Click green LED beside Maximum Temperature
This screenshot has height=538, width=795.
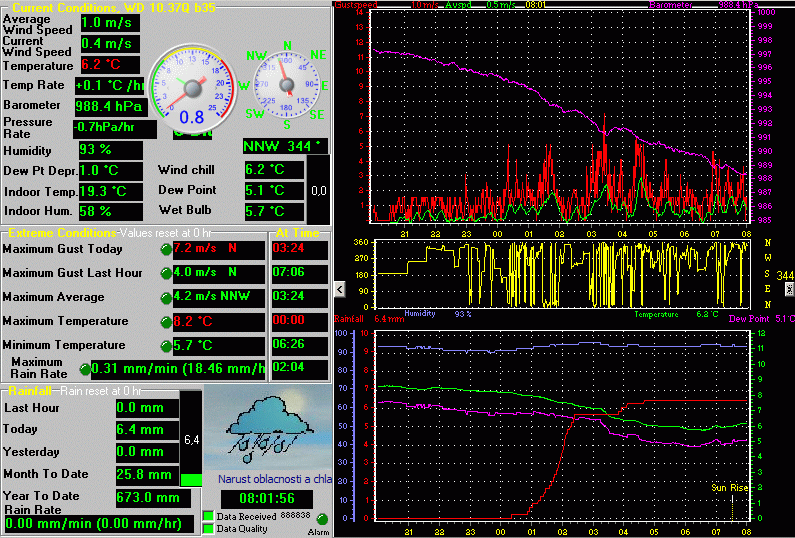coord(166,322)
